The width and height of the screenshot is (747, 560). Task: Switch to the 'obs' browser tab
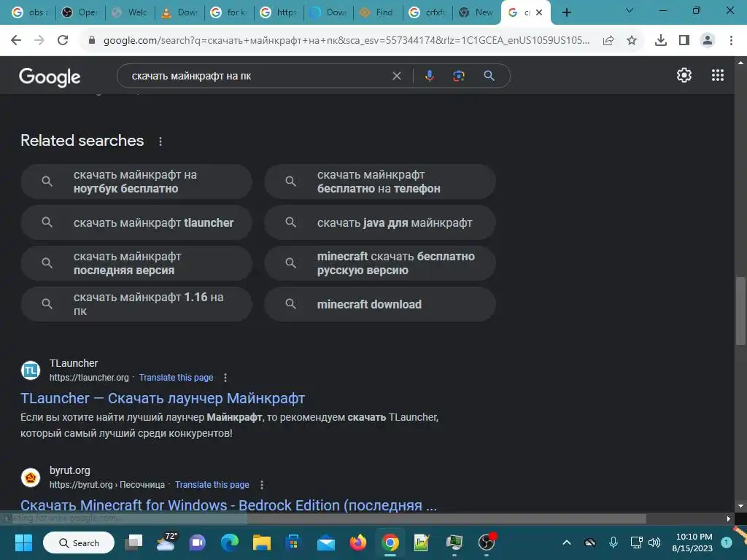coord(31,12)
